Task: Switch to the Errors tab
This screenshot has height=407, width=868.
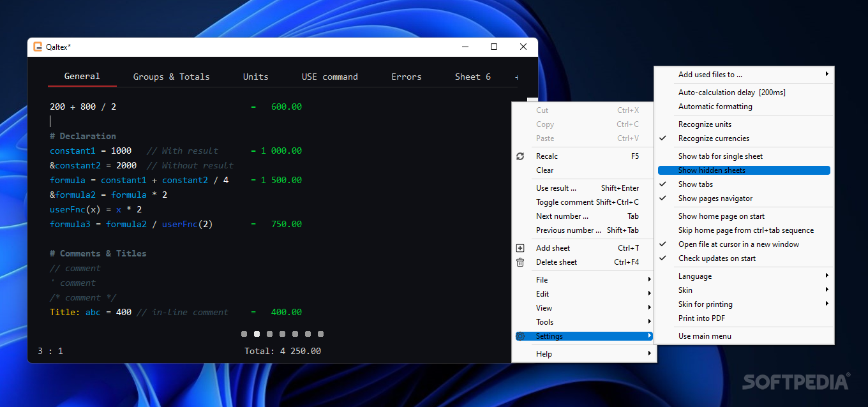Action: point(406,77)
